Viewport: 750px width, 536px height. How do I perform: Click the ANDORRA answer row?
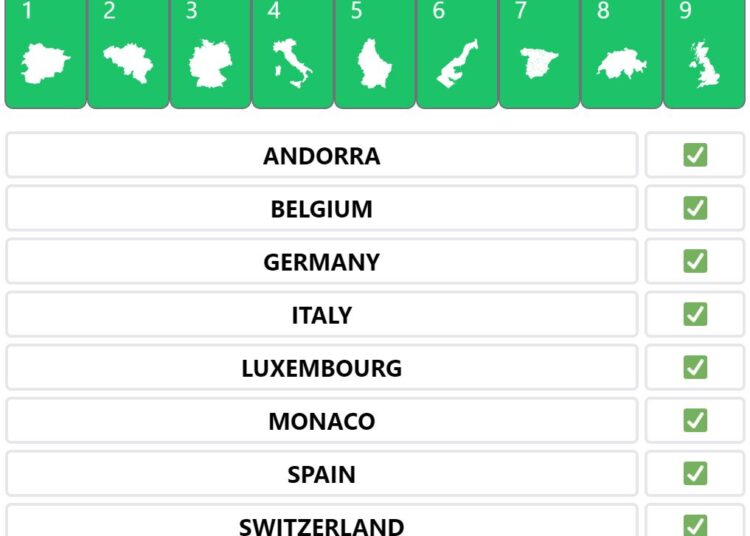pyautogui.click(x=322, y=155)
